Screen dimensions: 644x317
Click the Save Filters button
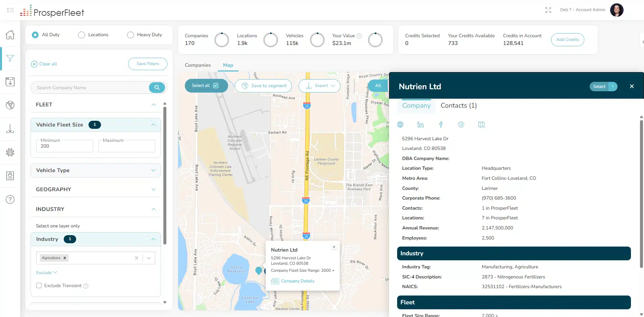tap(148, 64)
